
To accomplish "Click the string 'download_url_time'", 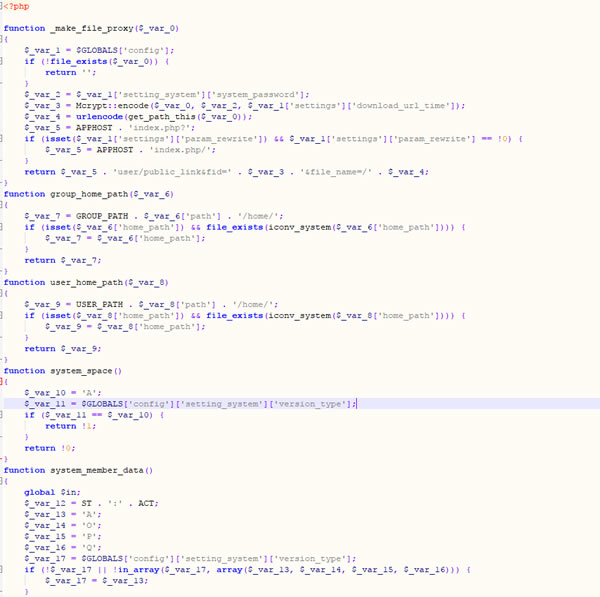I will click(401, 106).
